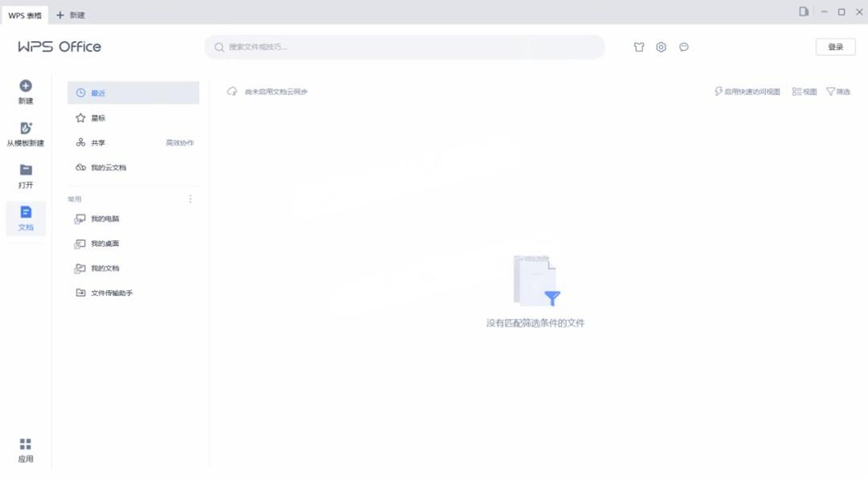868x481 pixels.
Task: Click the 新建 (New) plus icon in sidebar
Action: tap(26, 85)
